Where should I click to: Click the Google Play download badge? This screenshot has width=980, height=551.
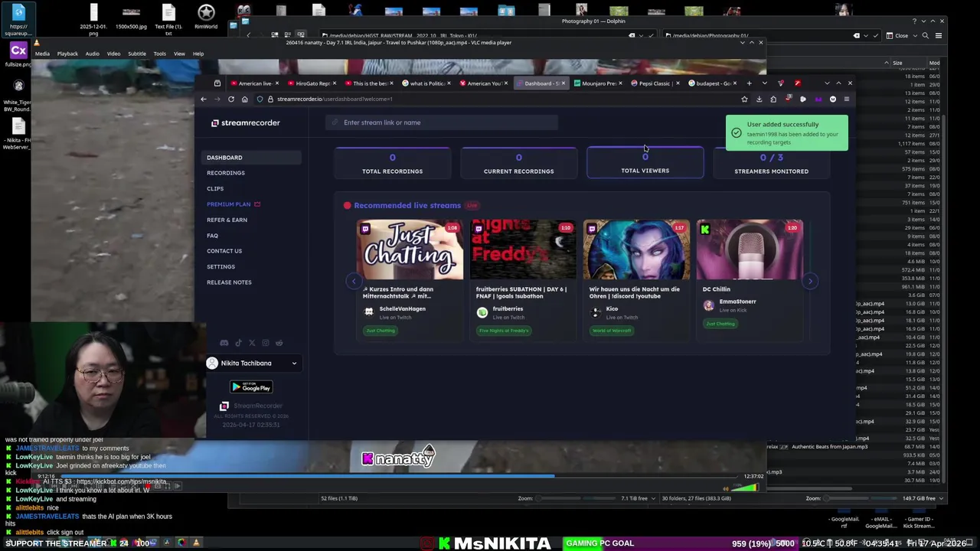(x=251, y=387)
